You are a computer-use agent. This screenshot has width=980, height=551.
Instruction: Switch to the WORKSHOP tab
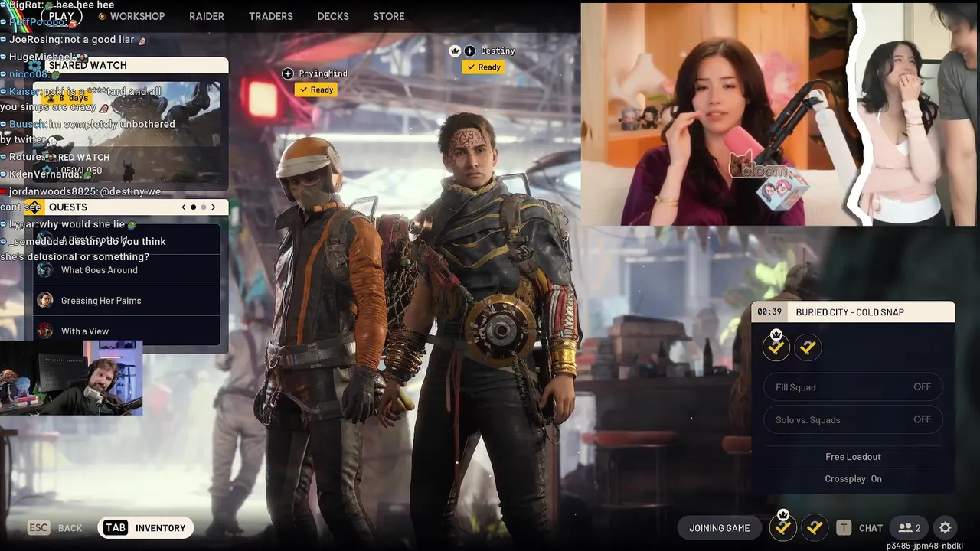(x=137, y=16)
